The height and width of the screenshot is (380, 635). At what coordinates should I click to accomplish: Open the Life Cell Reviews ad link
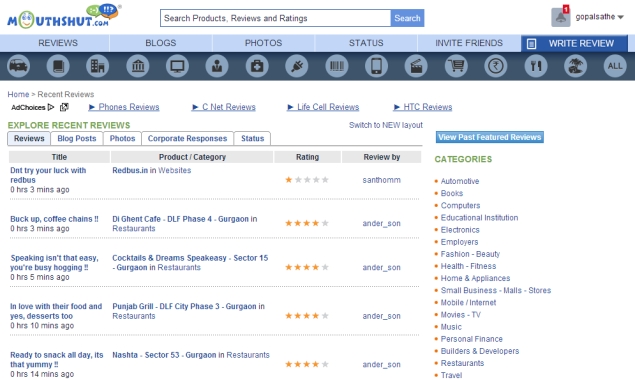(x=328, y=107)
